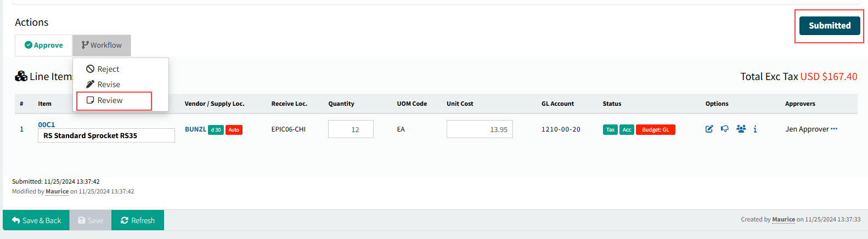The image size is (868, 239).
Task: Click the Submitted status button
Action: click(x=829, y=26)
